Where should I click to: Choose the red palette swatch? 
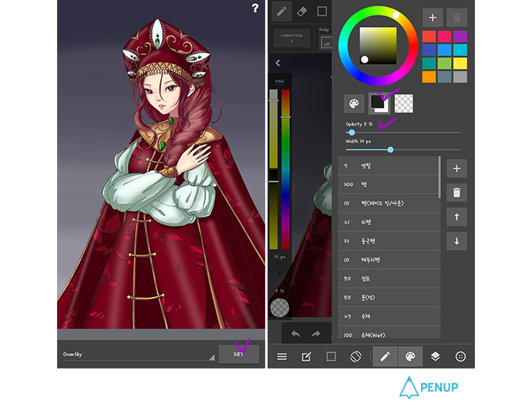pos(429,37)
